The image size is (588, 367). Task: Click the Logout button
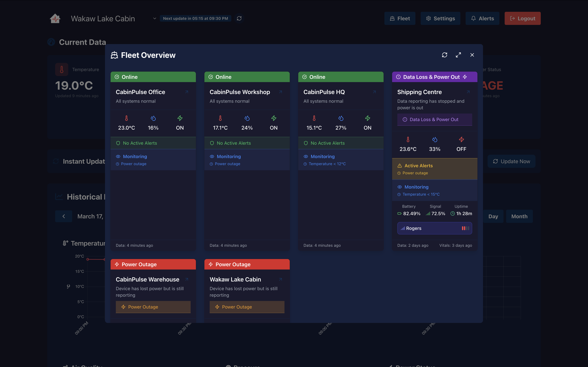coord(522,19)
